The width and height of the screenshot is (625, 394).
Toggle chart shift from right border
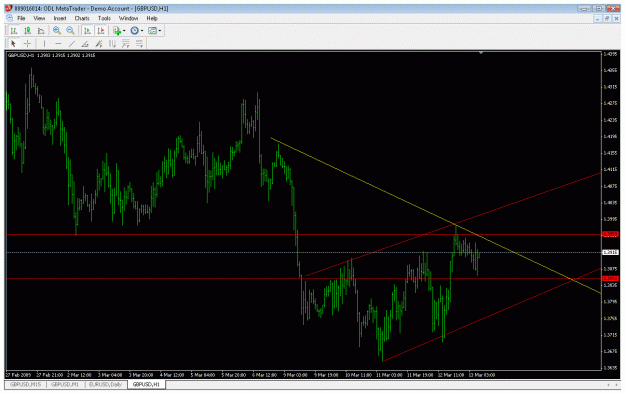coord(100,31)
